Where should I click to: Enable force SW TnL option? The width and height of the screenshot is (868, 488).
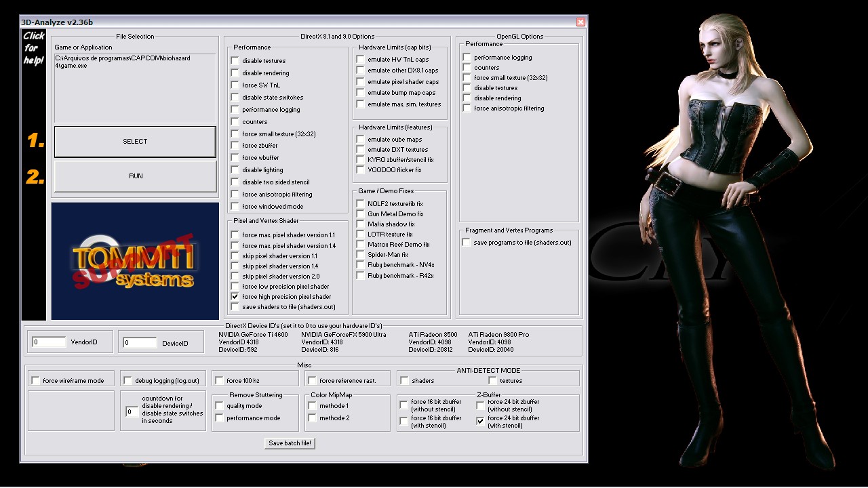235,85
